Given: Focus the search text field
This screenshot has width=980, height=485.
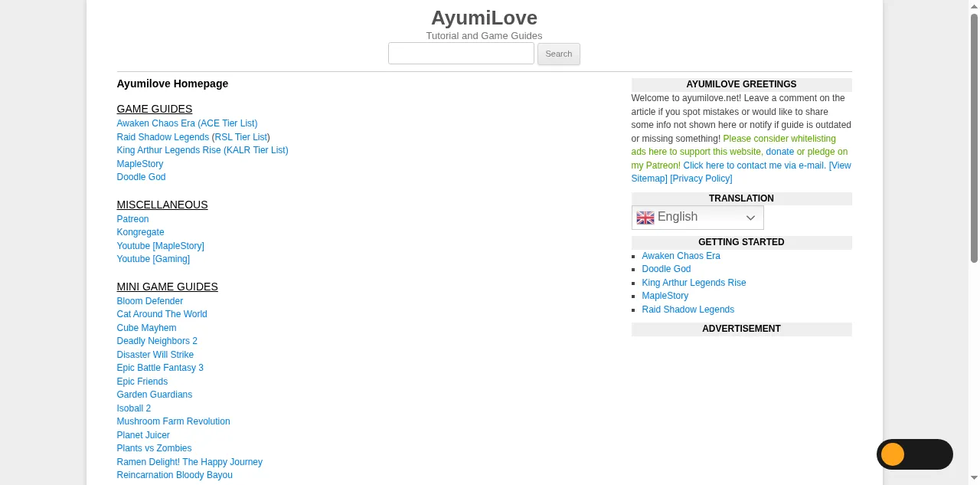Looking at the screenshot, I should 461,54.
